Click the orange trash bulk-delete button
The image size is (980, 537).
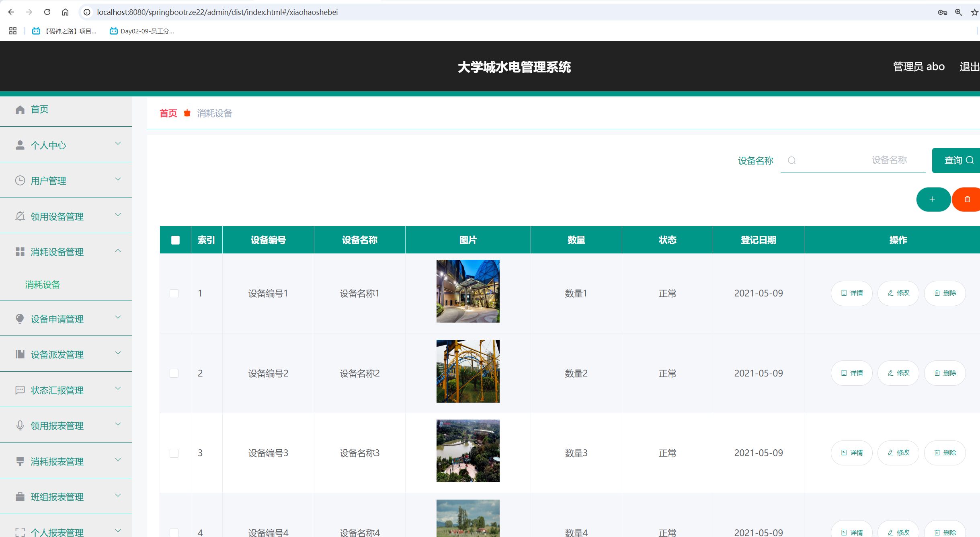tap(968, 199)
